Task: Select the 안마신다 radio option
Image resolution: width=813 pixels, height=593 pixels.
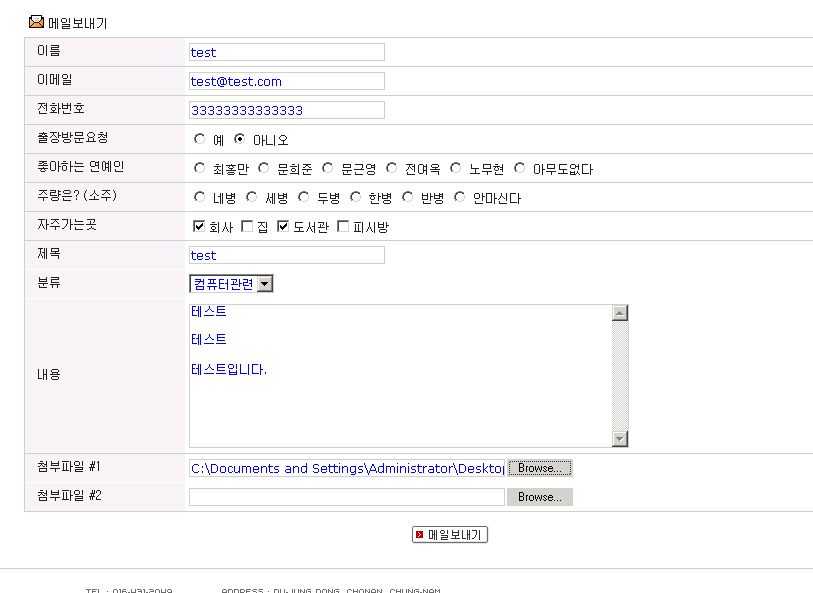Action: [460, 198]
